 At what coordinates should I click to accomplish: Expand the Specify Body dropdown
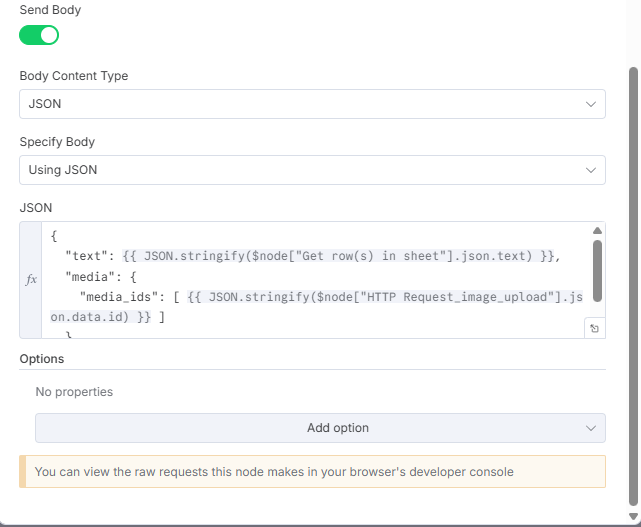312,170
